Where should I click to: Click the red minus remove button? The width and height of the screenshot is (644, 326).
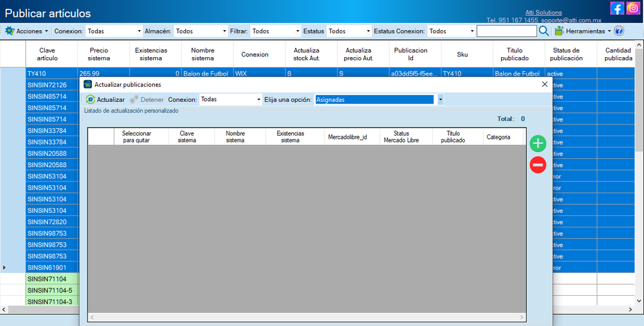(x=538, y=165)
